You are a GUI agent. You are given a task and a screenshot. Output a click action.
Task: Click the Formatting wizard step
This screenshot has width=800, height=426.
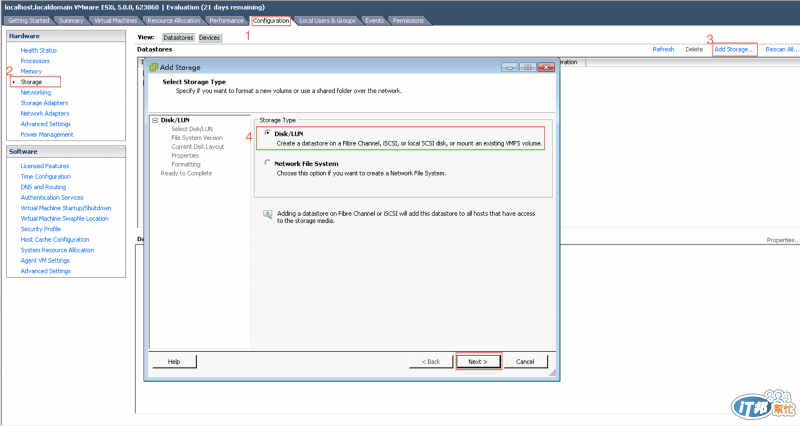point(186,164)
